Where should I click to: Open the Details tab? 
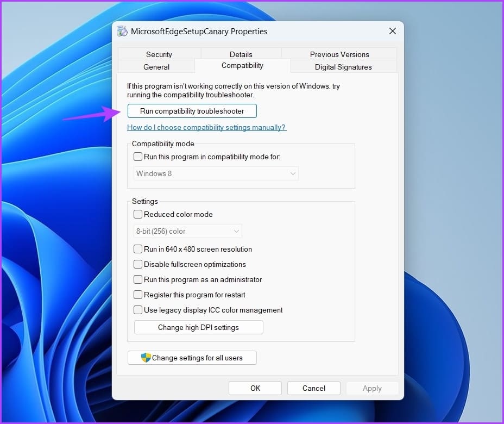click(241, 54)
